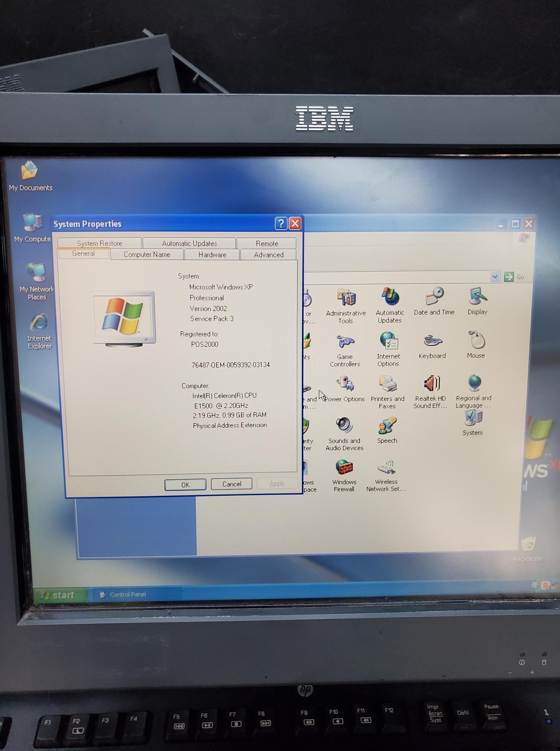Viewport: 560px width, 751px height.
Task: Open the Speech settings icon
Action: point(387,431)
